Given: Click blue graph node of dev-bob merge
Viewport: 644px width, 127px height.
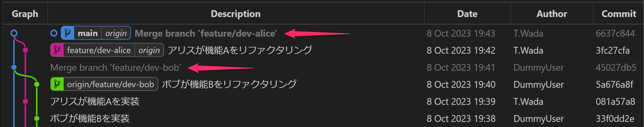Looking at the screenshot, I should click(14, 67).
